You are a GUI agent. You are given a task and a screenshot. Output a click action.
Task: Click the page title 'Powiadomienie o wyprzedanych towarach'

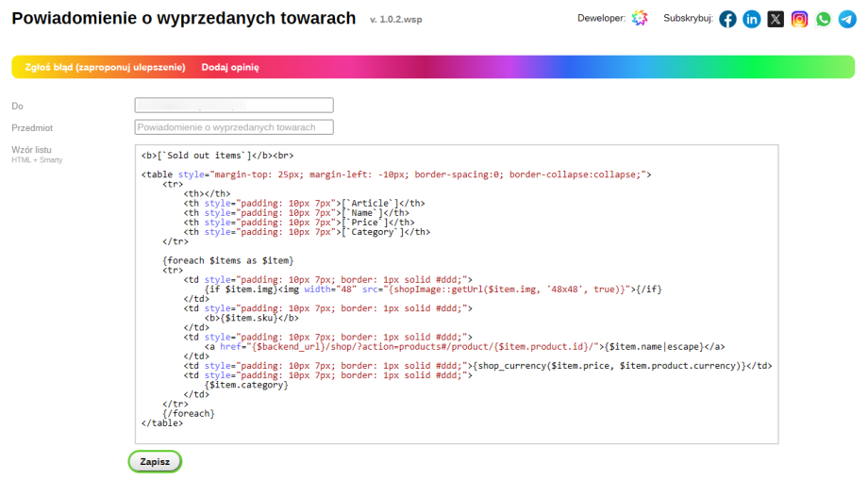pyautogui.click(x=184, y=19)
